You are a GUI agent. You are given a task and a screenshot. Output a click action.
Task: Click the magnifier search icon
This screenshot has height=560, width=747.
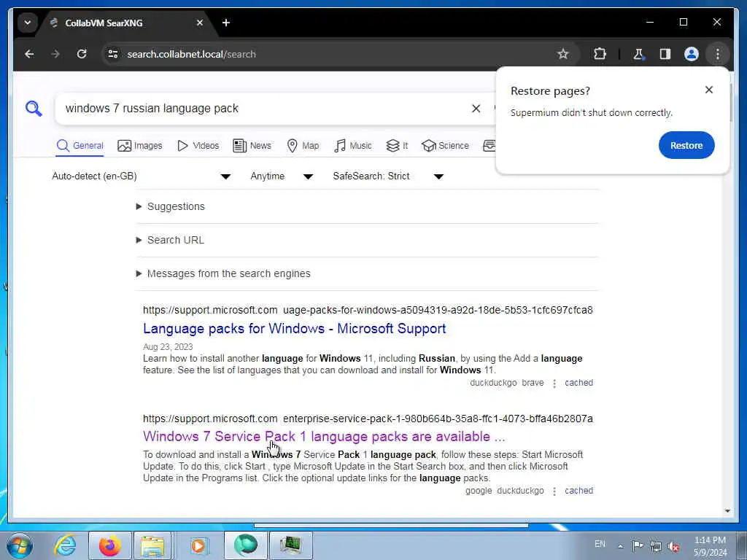(34, 109)
